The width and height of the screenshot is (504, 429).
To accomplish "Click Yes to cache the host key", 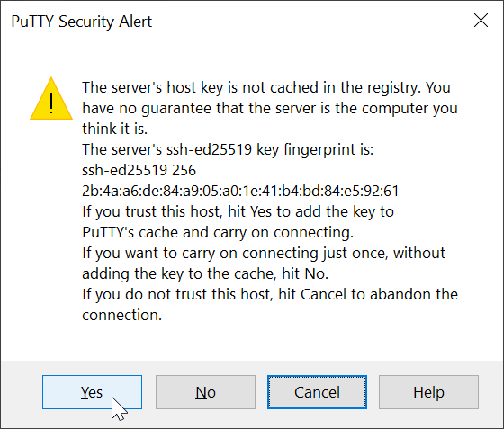I will [92, 392].
